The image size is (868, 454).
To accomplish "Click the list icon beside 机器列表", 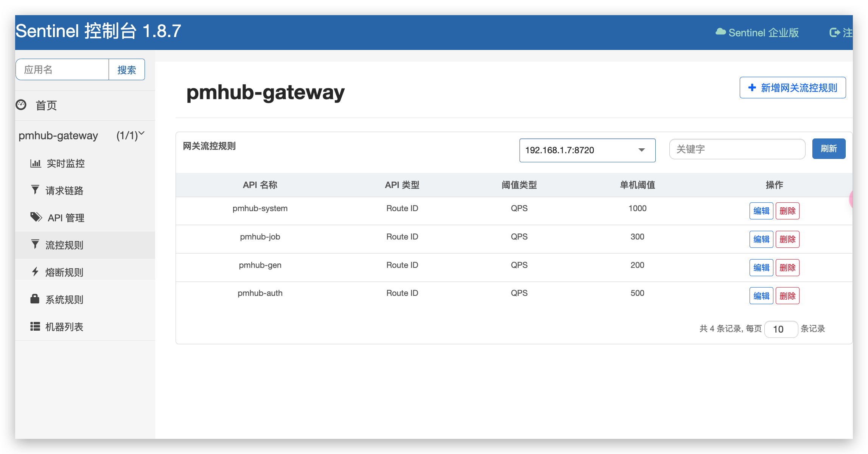I will (35, 327).
